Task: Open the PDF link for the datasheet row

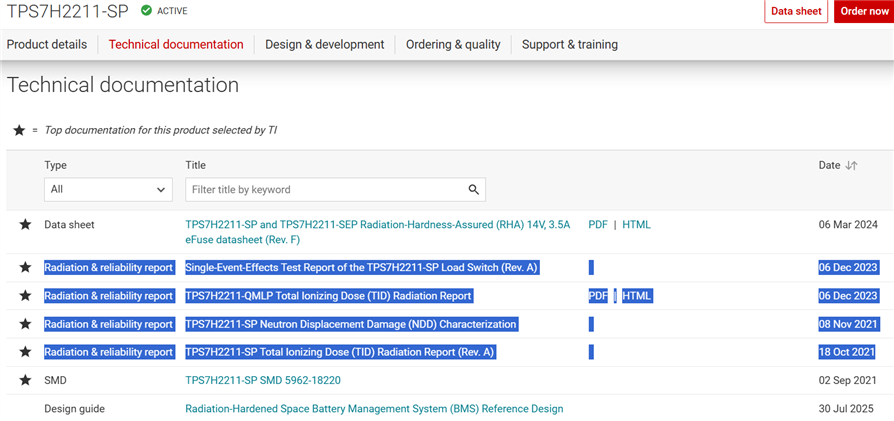Action: tap(598, 225)
